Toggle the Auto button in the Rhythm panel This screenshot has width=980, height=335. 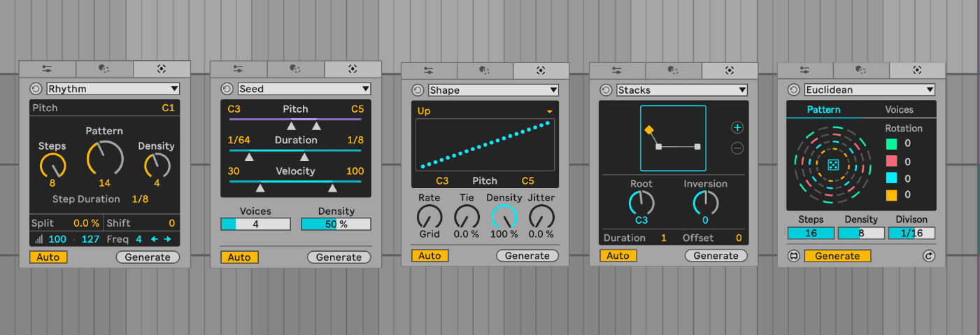point(48,257)
